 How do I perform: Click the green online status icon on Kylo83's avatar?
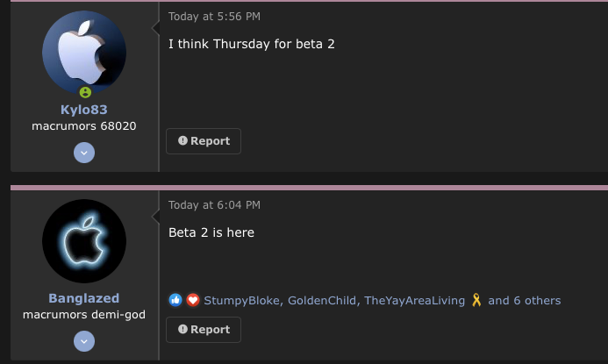pyautogui.click(x=84, y=92)
